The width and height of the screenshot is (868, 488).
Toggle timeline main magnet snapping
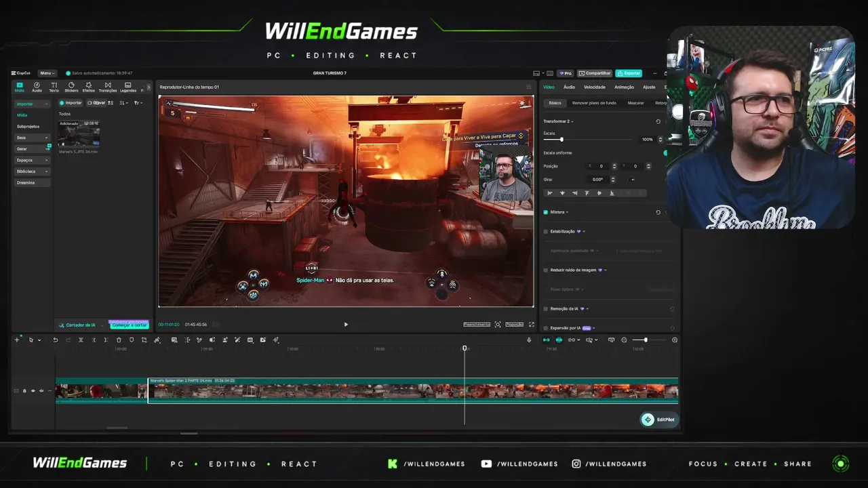pyautogui.click(x=547, y=340)
